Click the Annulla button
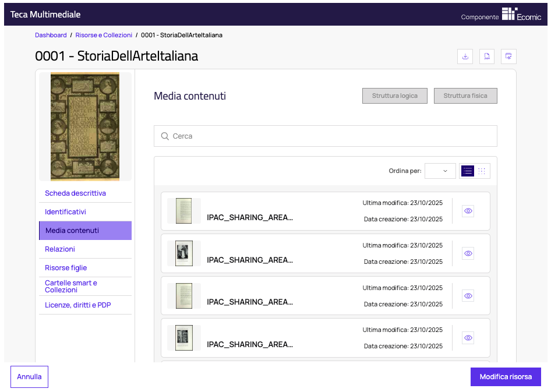This screenshot has width=551, height=392. point(29,377)
